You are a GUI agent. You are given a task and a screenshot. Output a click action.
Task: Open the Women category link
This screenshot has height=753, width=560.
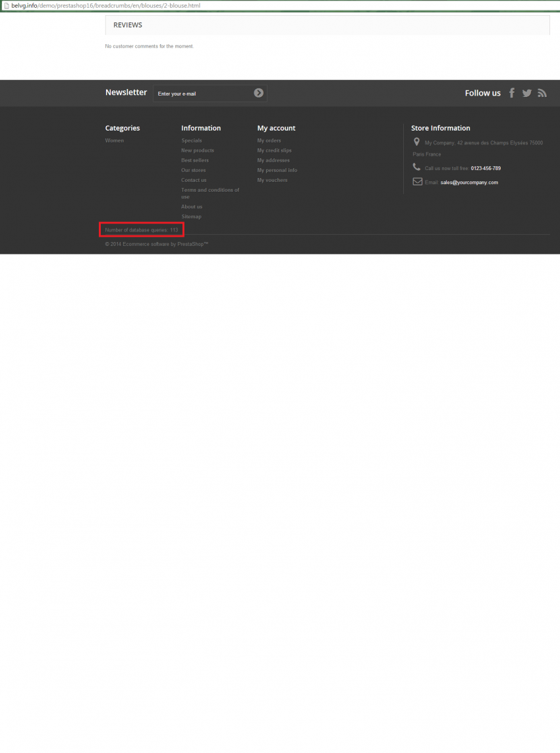pos(114,140)
